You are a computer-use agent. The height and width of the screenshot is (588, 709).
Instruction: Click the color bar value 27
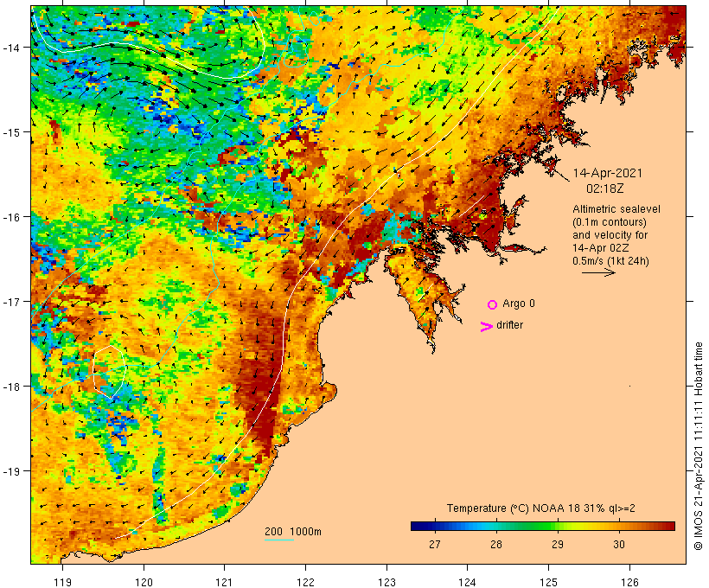(x=435, y=545)
